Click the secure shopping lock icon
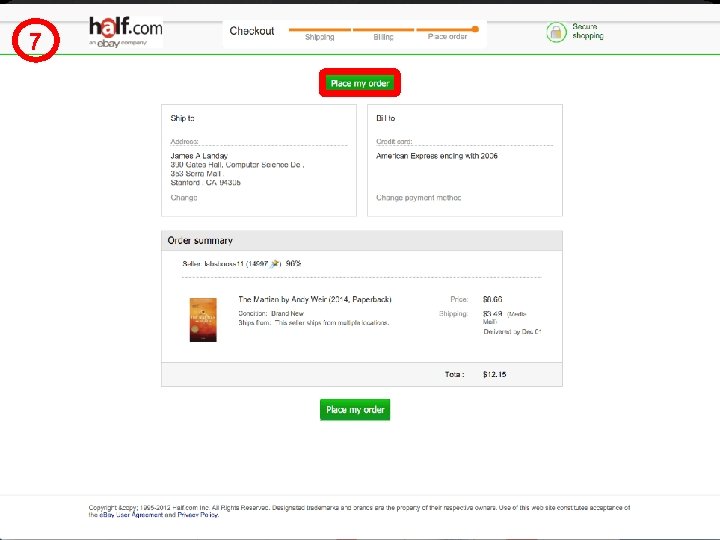Viewport: 720px width, 540px height. [556, 32]
